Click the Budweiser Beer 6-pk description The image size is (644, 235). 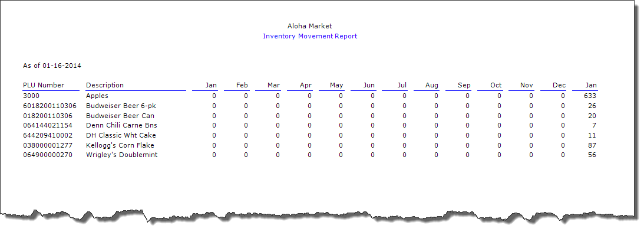point(121,106)
